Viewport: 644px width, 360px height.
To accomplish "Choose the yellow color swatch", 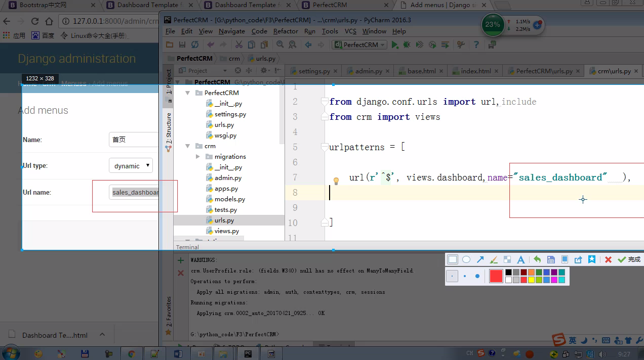I will (531, 280).
